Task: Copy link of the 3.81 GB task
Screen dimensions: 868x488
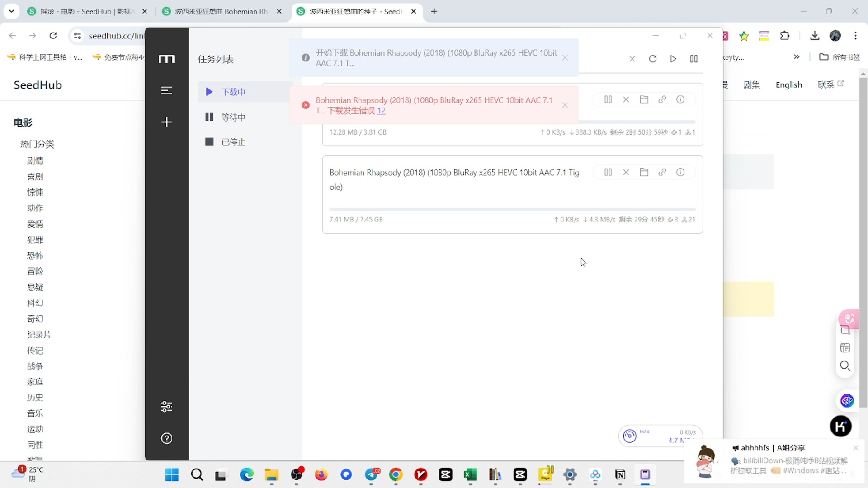Action: pos(662,99)
